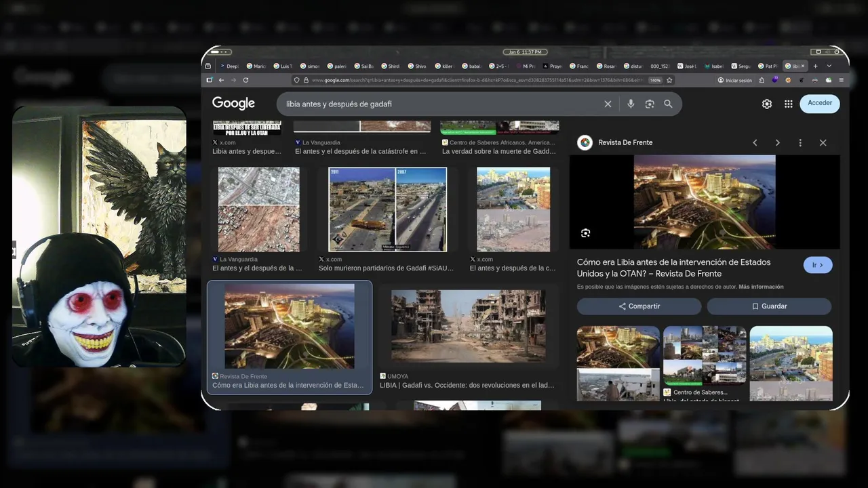This screenshot has width=868, height=488.
Task: Open GNOME clock Jan 6 11:37 PM
Action: coord(525,52)
